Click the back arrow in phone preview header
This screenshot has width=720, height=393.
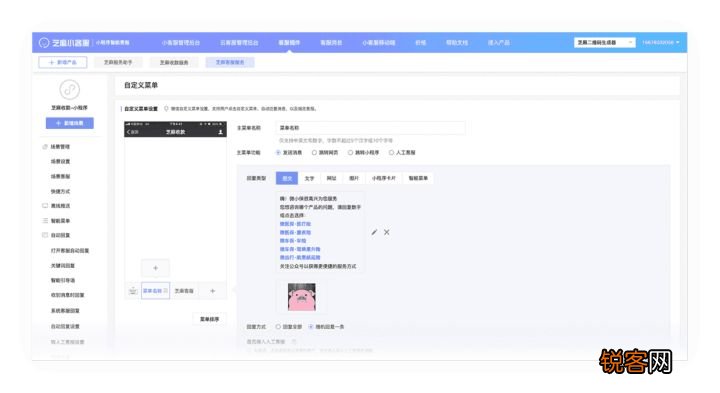[x=129, y=132]
